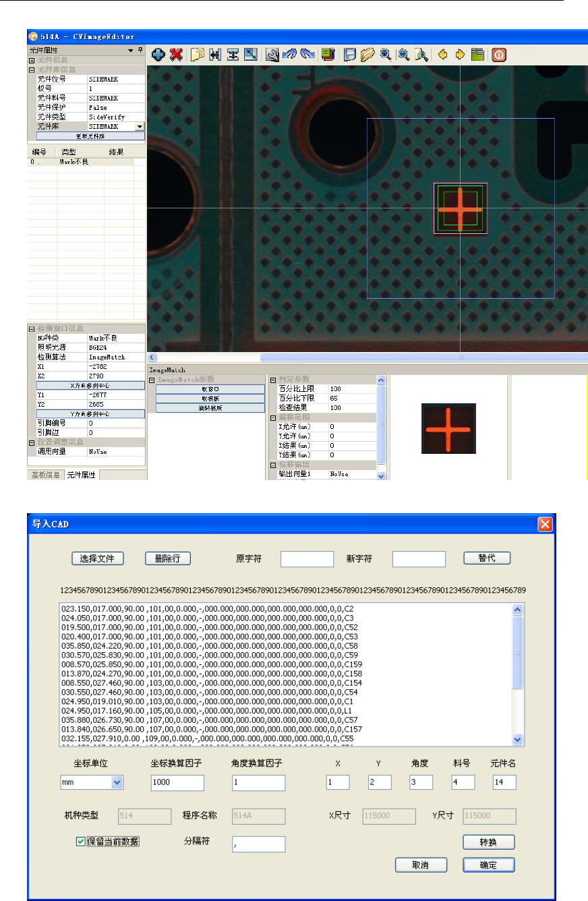
Task: Click the red power exit icon
Action: click(x=499, y=55)
